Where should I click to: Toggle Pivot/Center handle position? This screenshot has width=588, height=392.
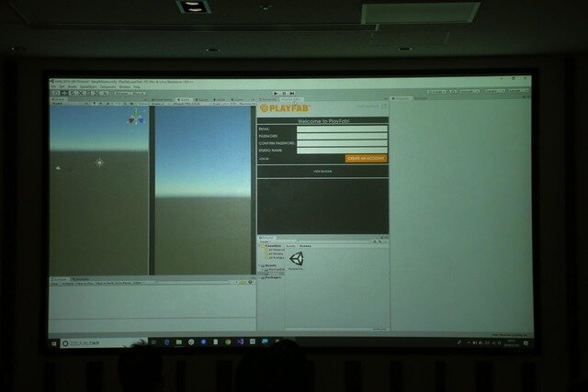pos(122,94)
